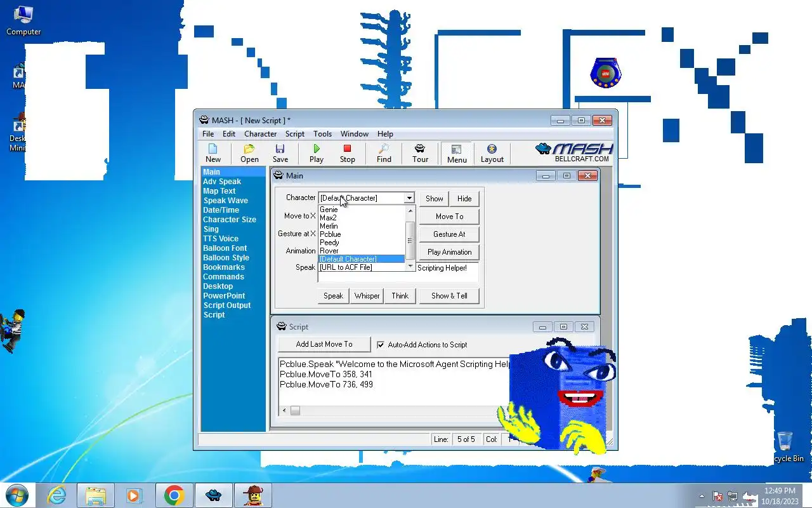
Task: Click script line "Pcblue.MoveTo 736, 499"
Action: click(326, 385)
